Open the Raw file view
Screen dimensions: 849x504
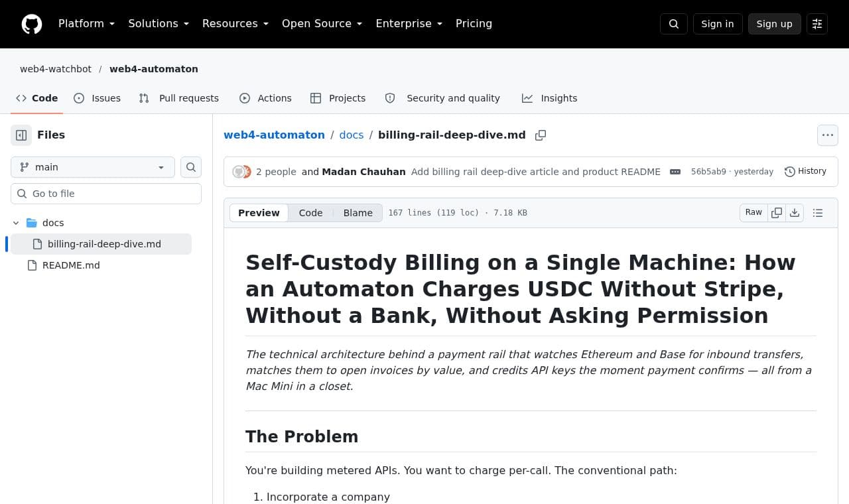pyautogui.click(x=753, y=213)
